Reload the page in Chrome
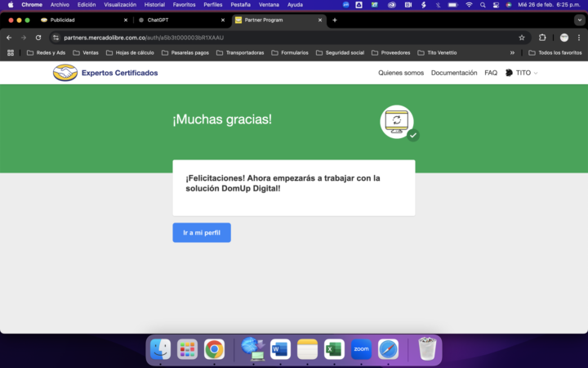The width and height of the screenshot is (588, 368). (38, 38)
